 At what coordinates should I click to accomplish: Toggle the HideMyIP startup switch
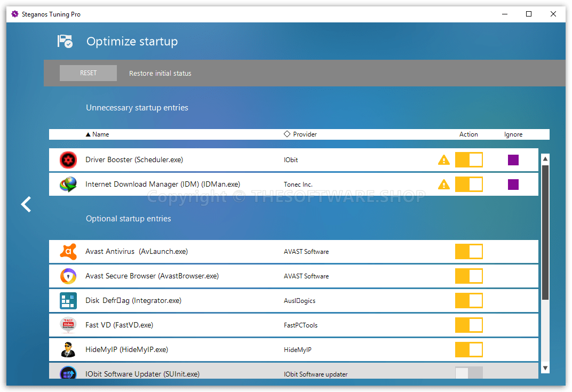[468, 350]
